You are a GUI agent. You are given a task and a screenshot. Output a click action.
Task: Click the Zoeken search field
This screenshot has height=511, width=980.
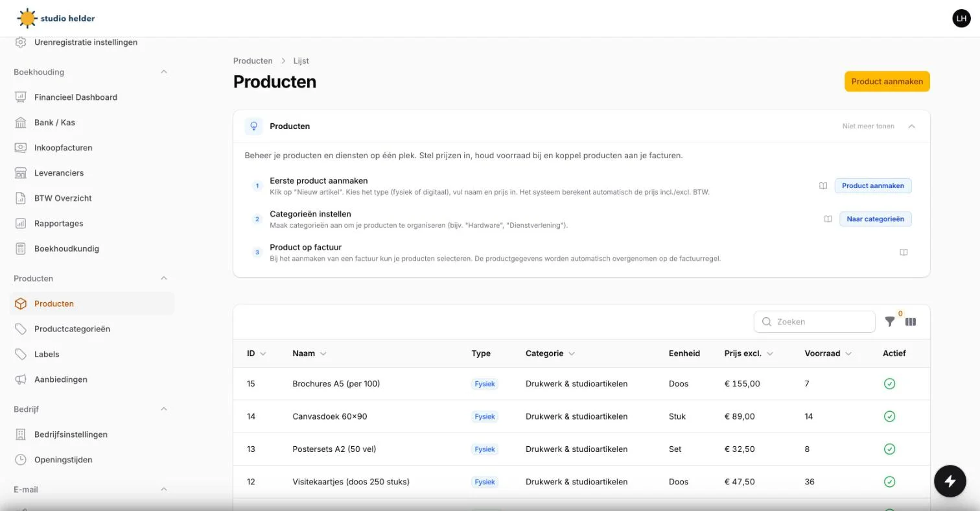815,322
